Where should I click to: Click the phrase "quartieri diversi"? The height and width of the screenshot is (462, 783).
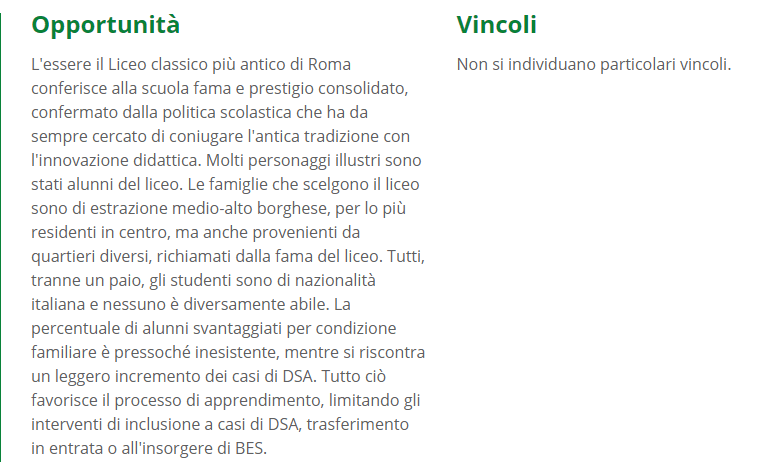coord(91,256)
